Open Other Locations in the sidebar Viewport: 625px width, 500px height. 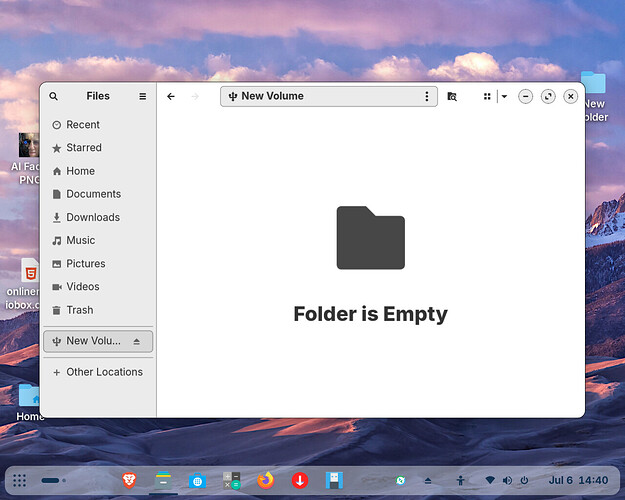(98, 372)
